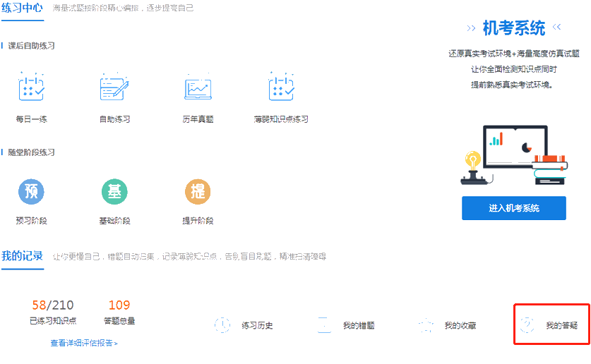Open the 我的错题 link

click(x=359, y=325)
